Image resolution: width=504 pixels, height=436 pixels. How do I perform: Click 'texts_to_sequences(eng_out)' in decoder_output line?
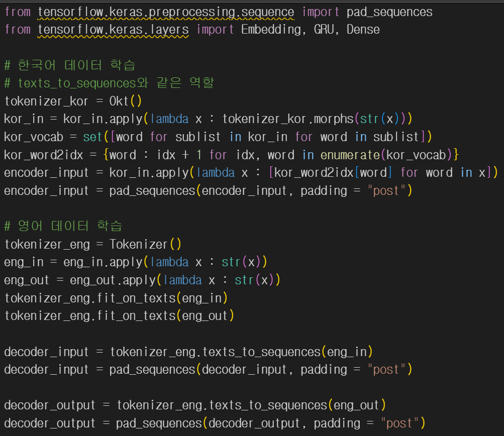(297, 405)
